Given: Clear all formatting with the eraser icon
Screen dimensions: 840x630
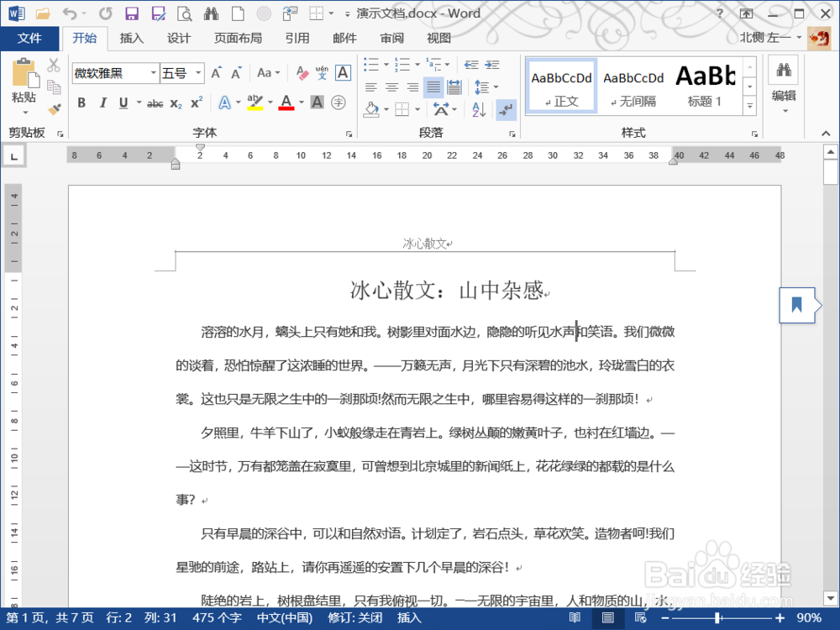Looking at the screenshot, I should click(x=302, y=73).
